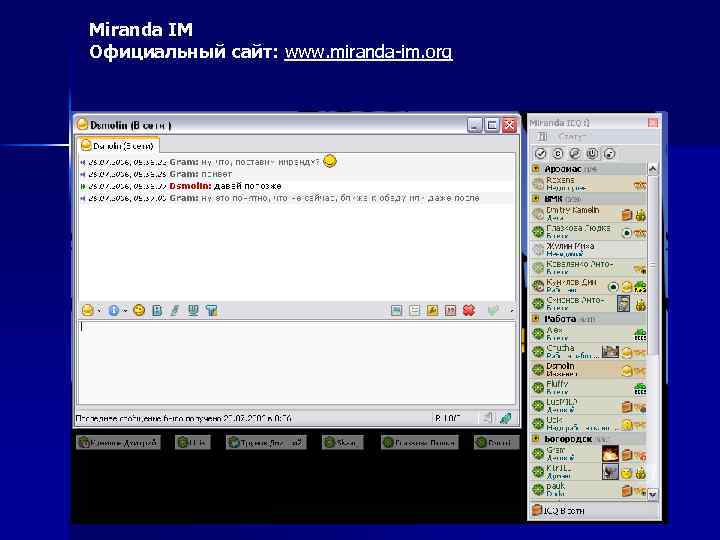Viewport: 720px width, 540px height.
Task: Click into the message input area
Action: (x=297, y=362)
